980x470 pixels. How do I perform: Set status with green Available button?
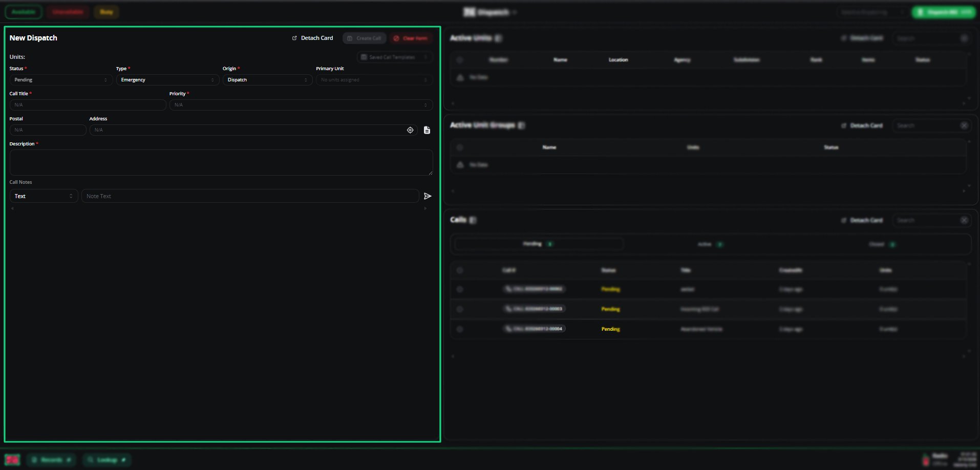[24, 12]
